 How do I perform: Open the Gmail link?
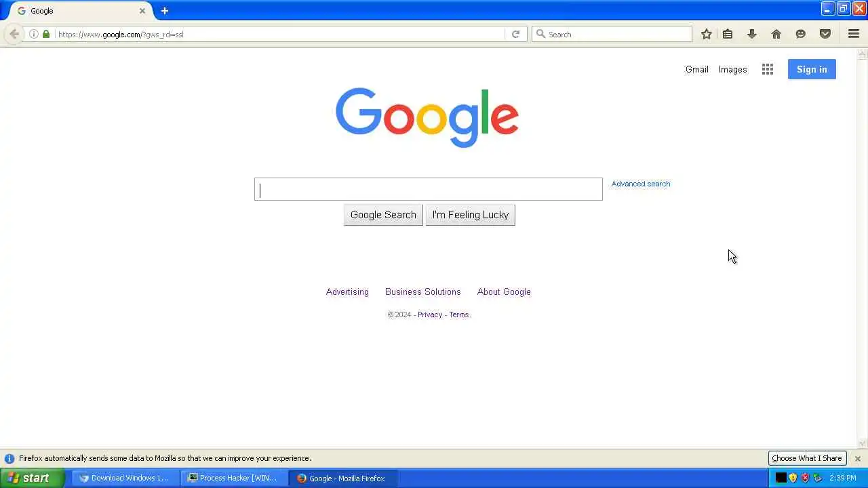696,69
